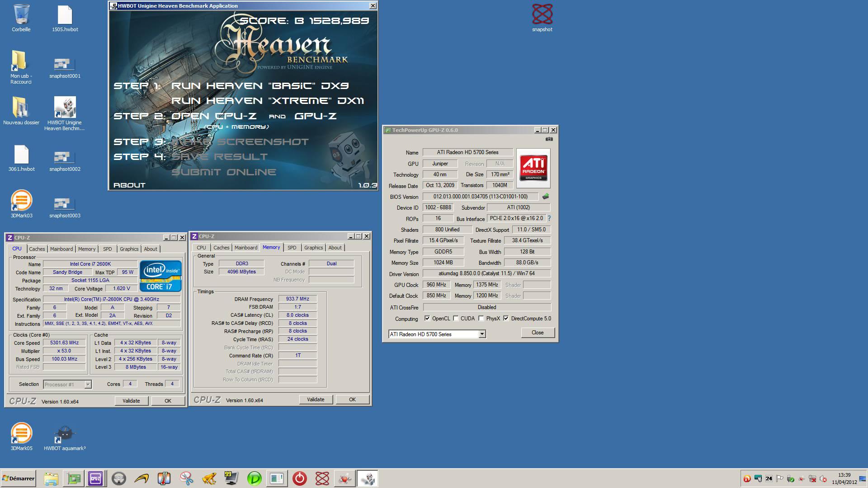Open the Nouveau dossier folder

coord(21,110)
